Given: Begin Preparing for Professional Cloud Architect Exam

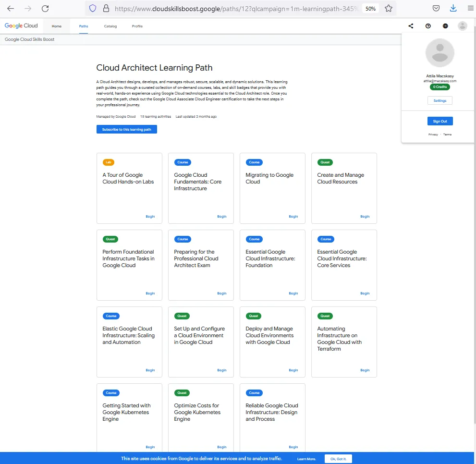Looking at the screenshot, I should [x=222, y=293].
